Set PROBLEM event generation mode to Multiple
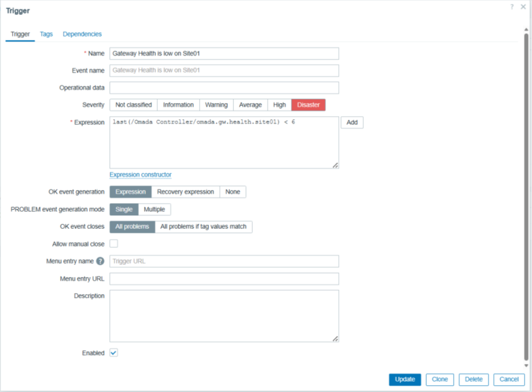 tap(154, 209)
